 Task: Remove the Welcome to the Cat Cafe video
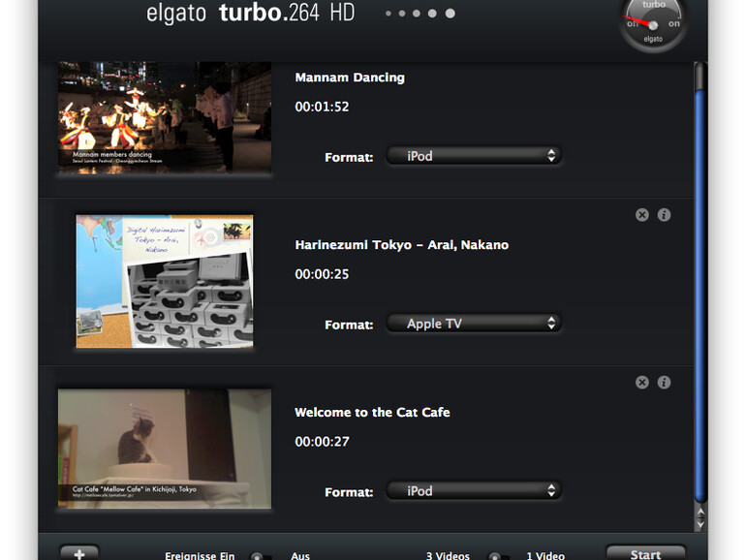pyautogui.click(x=641, y=383)
